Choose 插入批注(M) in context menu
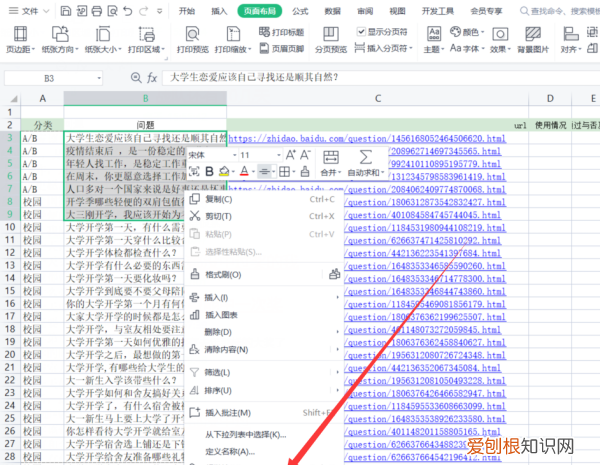Viewport: 600px width, 465px height. click(x=264, y=413)
